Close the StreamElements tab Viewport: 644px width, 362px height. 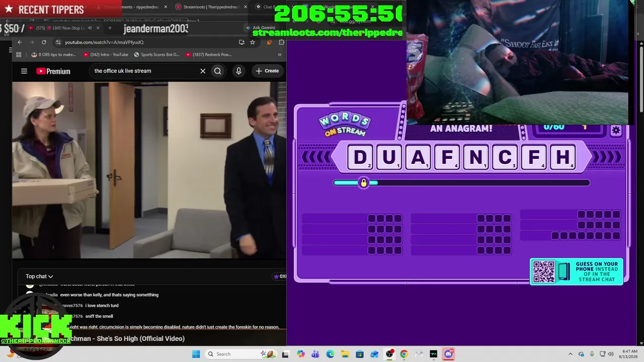tap(166, 7)
